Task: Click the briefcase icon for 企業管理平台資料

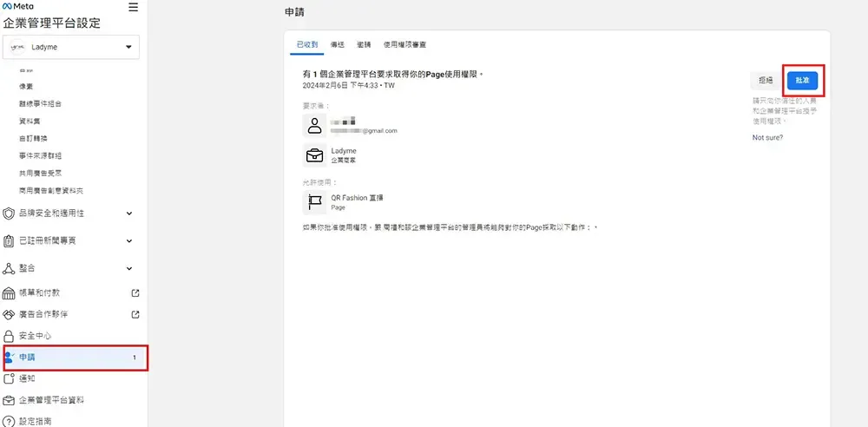Action: coord(9,400)
